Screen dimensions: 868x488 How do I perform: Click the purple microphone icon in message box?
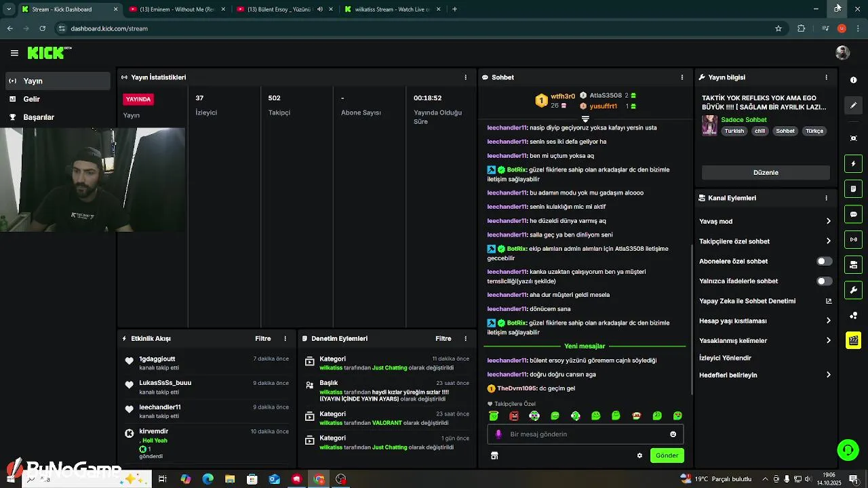click(498, 434)
